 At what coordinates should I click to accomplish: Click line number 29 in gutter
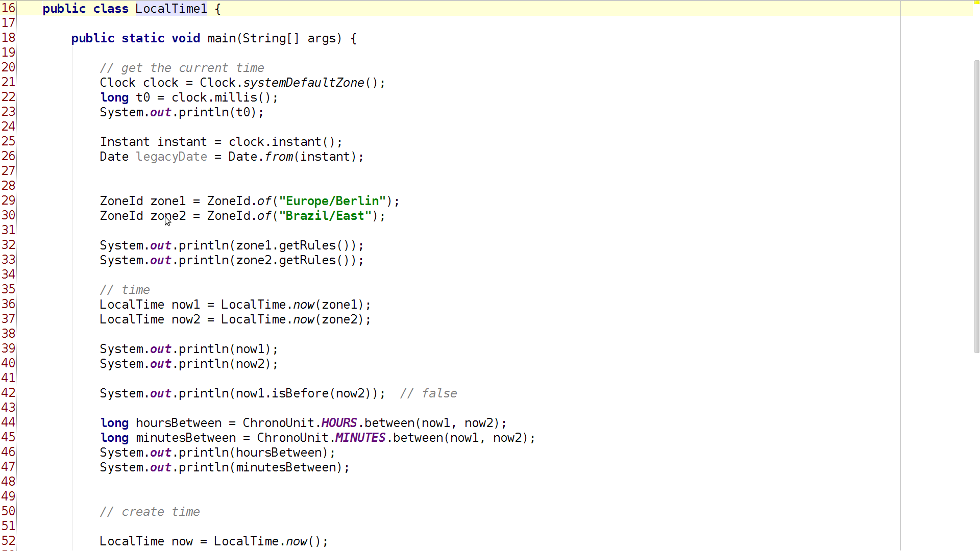(8, 201)
